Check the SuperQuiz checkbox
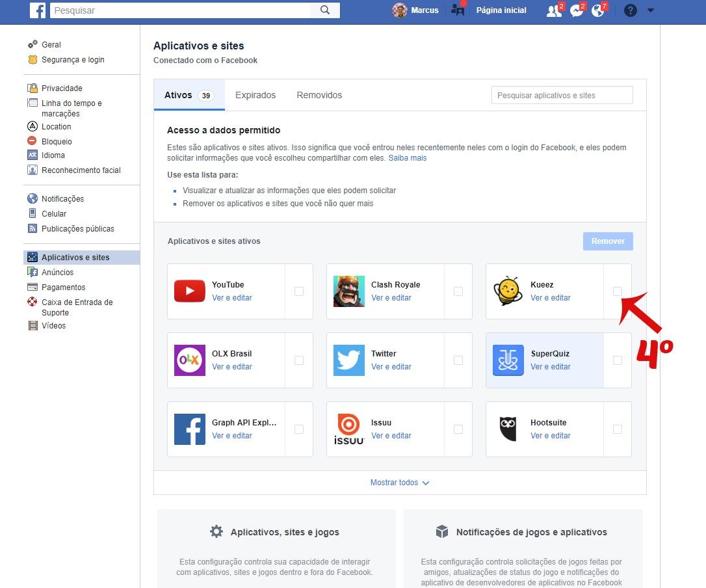The image size is (706, 588). click(x=618, y=360)
